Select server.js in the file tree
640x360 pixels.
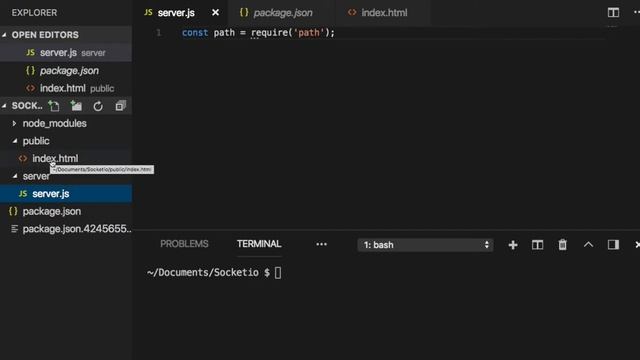(x=66, y=193)
